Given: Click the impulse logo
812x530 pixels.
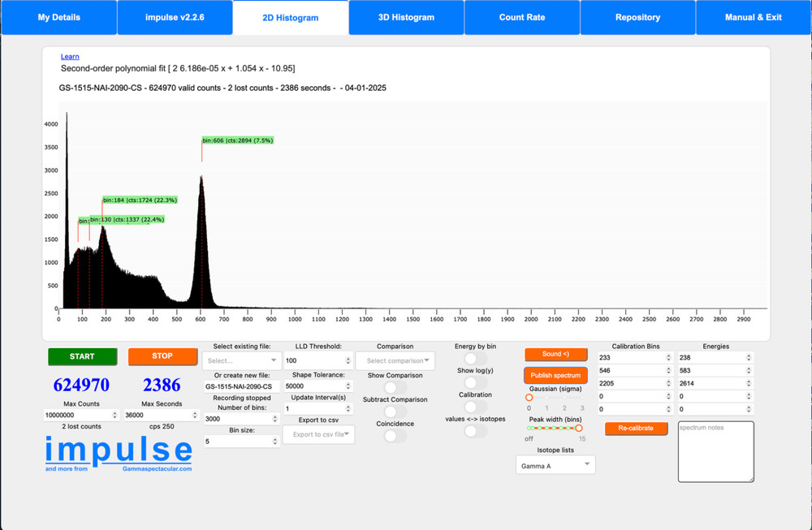Looking at the screenshot, I should point(119,451).
